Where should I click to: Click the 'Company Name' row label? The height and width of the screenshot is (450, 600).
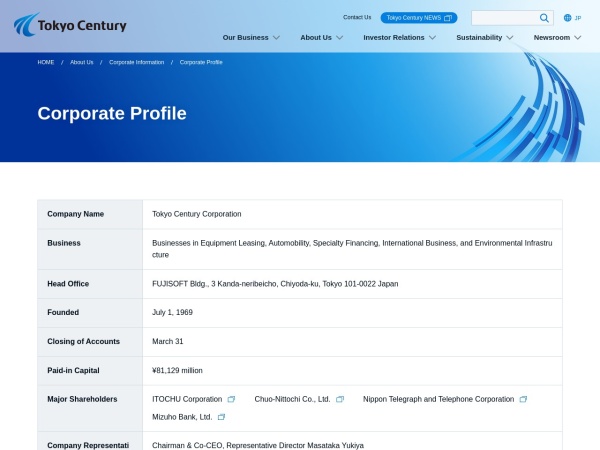(75, 214)
